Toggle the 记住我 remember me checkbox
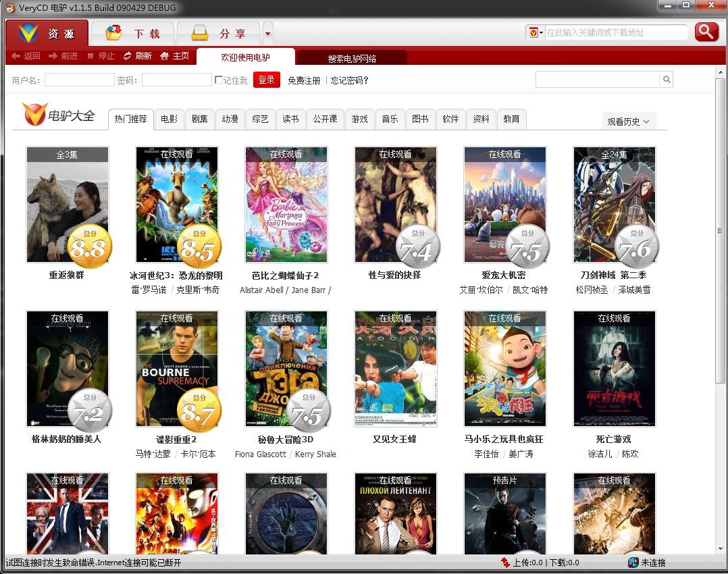728x574 pixels. click(219, 80)
